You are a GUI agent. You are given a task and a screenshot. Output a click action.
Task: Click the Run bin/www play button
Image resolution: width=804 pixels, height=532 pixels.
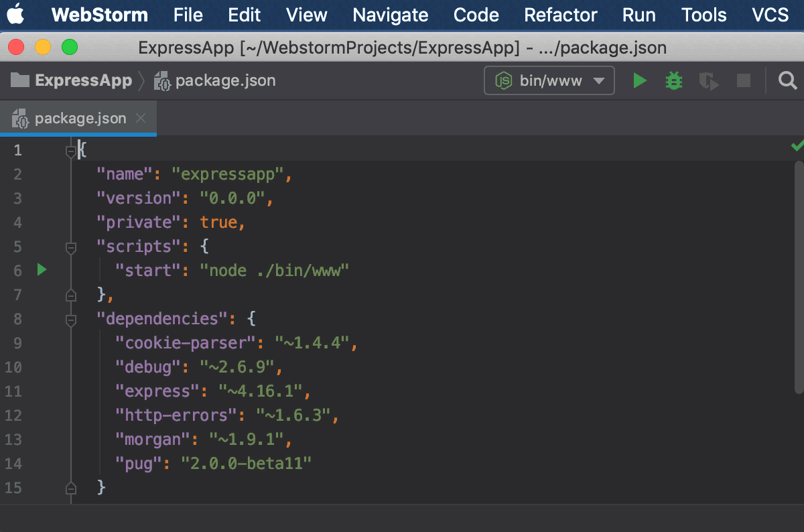[x=640, y=81]
